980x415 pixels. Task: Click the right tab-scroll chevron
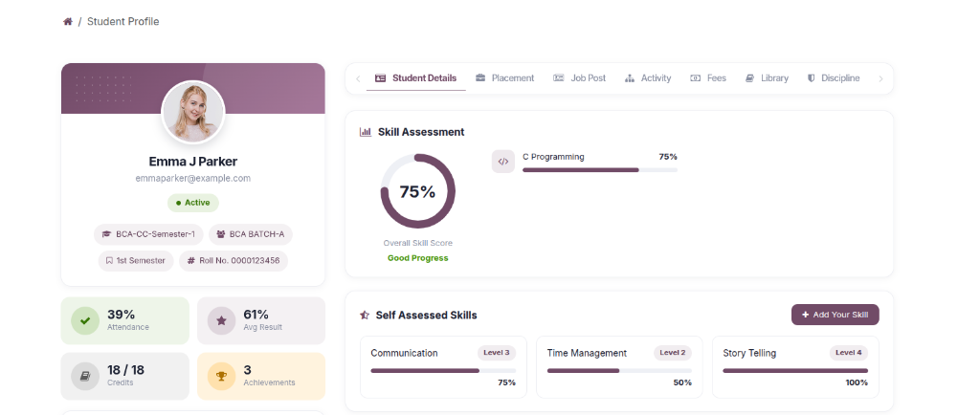click(x=880, y=78)
